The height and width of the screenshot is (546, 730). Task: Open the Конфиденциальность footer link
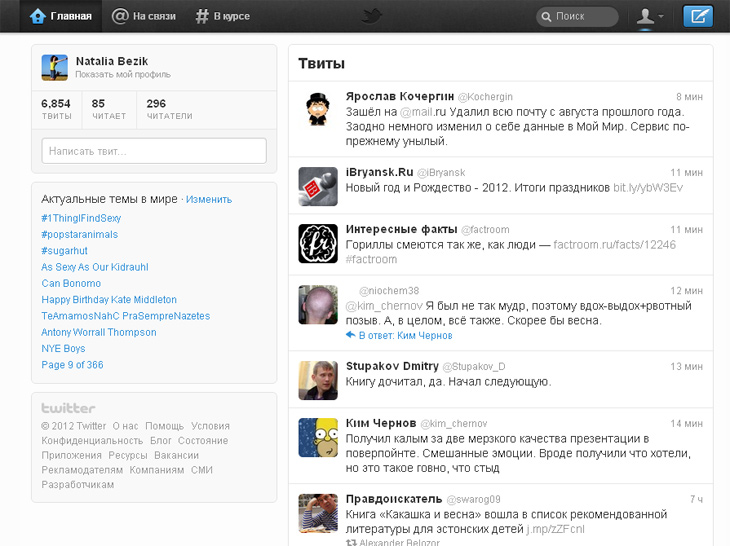pos(92,440)
